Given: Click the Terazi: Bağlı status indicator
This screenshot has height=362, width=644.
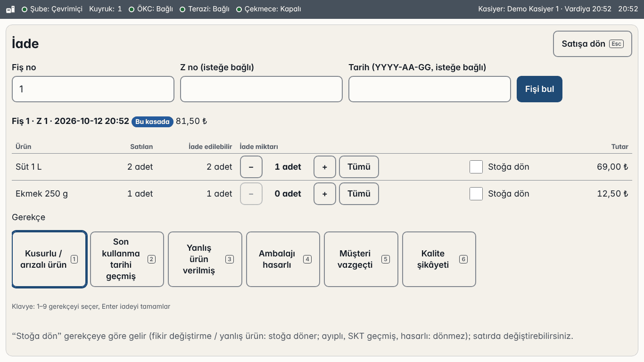Looking at the screenshot, I should tap(205, 9).
